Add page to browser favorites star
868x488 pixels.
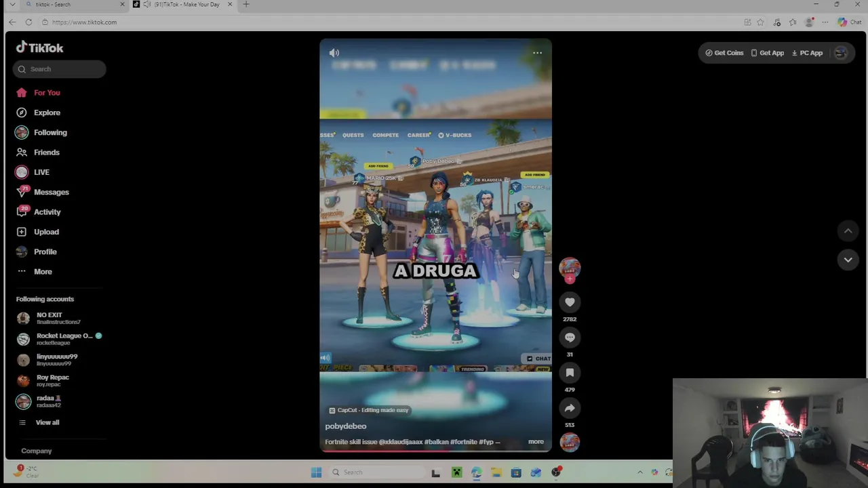pyautogui.click(x=760, y=22)
